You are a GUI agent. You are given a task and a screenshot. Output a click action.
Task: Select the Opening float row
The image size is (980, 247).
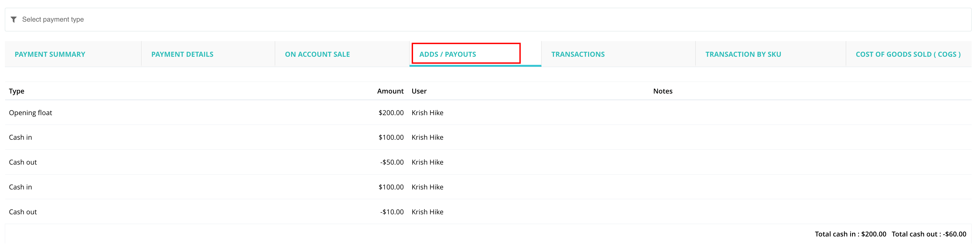[x=488, y=113]
